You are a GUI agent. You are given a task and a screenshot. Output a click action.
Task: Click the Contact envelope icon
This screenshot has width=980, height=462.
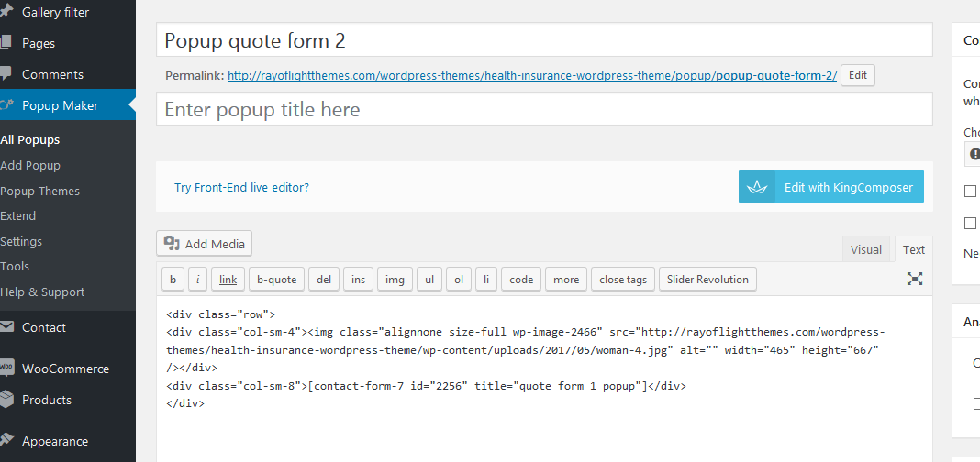(6, 327)
